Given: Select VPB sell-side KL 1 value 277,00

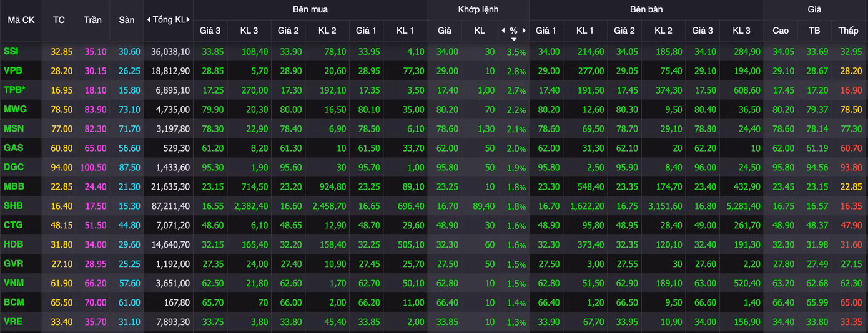Looking at the screenshot, I should 590,71.
